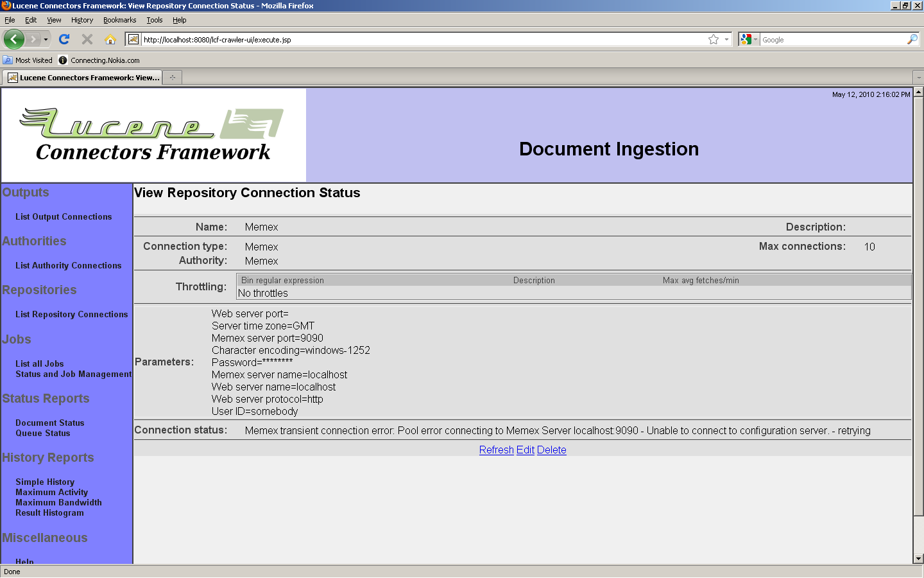The width and height of the screenshot is (924, 578).
Task: Click the search magnifying glass icon
Action: click(912, 39)
